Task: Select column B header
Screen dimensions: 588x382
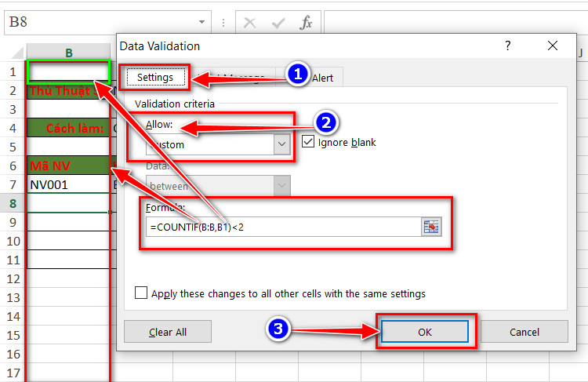Action: [69, 53]
